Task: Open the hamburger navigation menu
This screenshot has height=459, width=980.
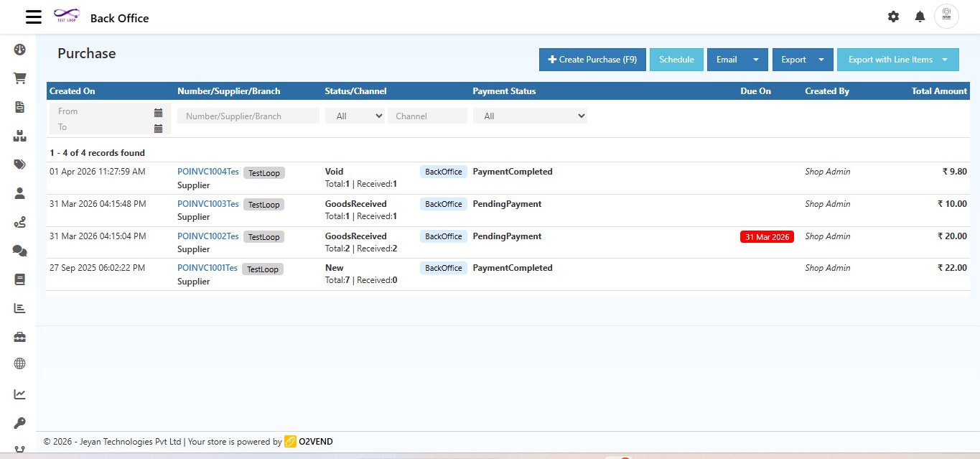Action: 33,17
